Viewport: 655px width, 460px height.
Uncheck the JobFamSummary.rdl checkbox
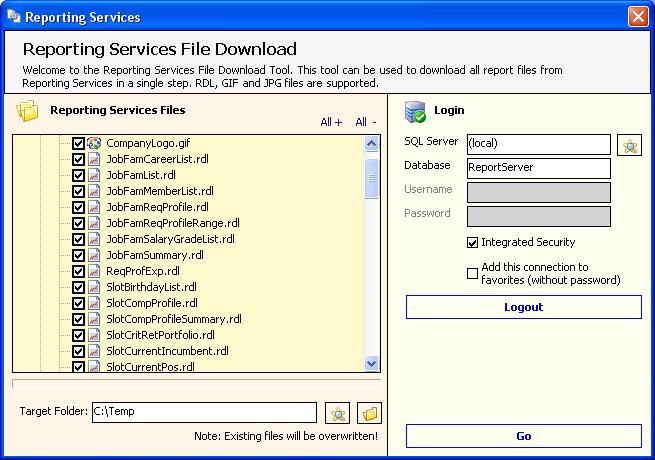tap(78, 255)
